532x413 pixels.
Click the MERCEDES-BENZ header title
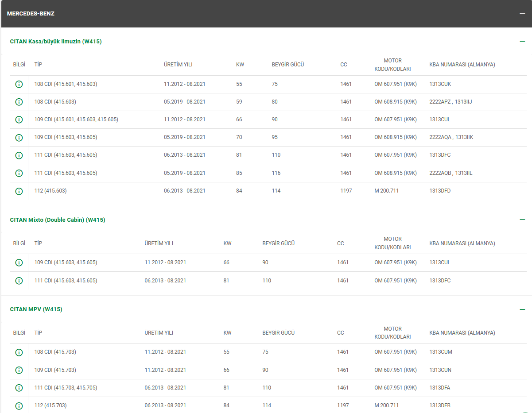(31, 14)
